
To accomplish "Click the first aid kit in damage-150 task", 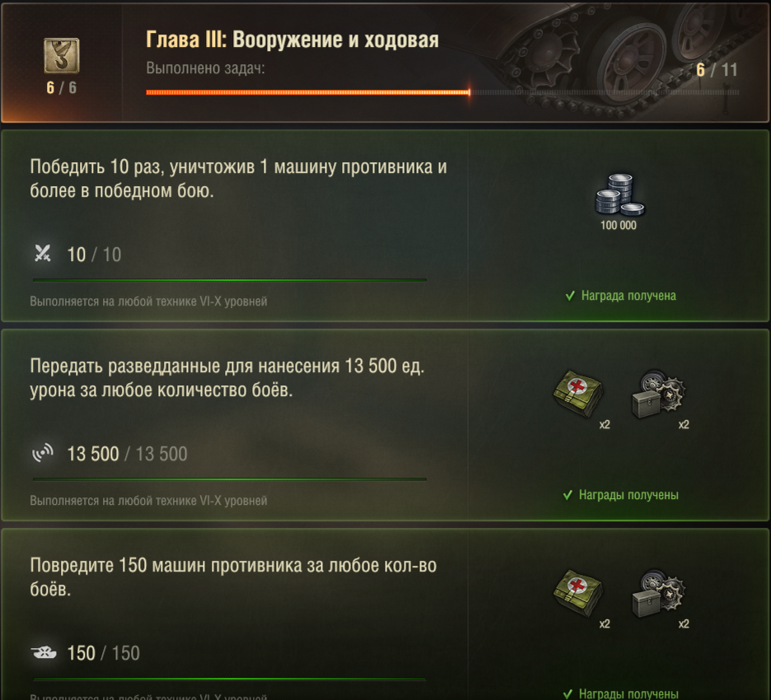I will click(x=578, y=592).
